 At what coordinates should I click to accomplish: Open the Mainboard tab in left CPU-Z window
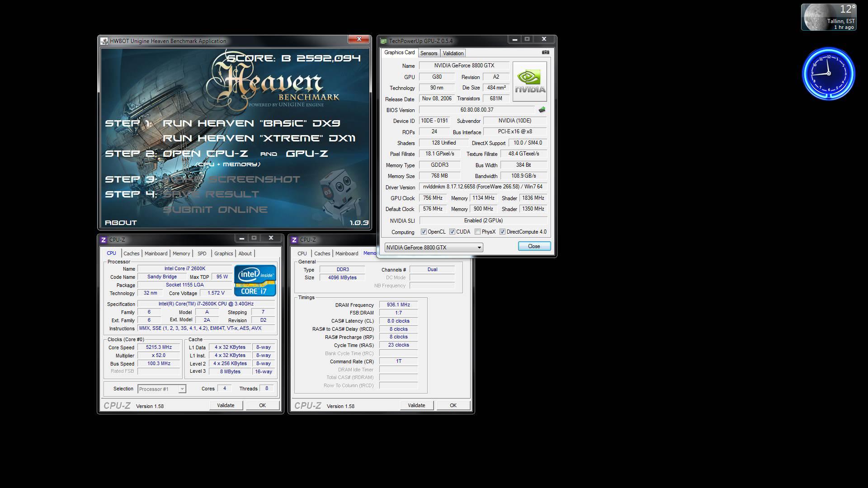(x=156, y=253)
